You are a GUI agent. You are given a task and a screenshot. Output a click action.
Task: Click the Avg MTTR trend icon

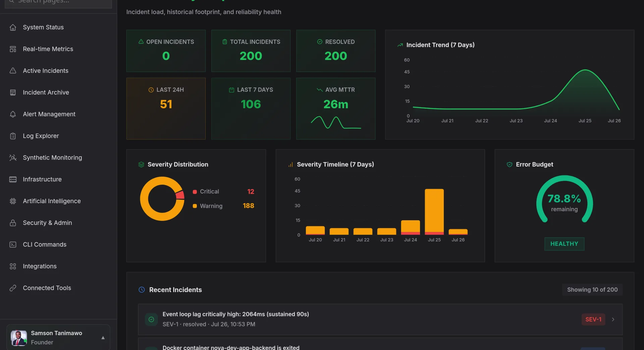tap(319, 90)
